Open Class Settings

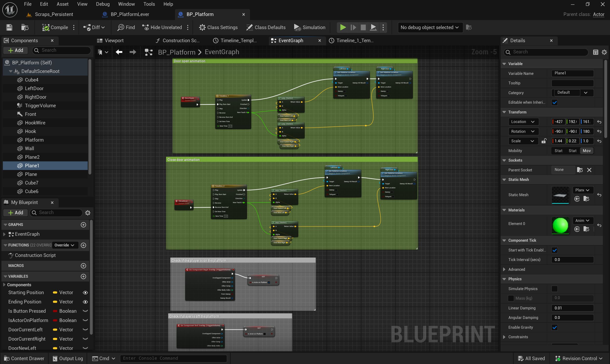coord(218,28)
